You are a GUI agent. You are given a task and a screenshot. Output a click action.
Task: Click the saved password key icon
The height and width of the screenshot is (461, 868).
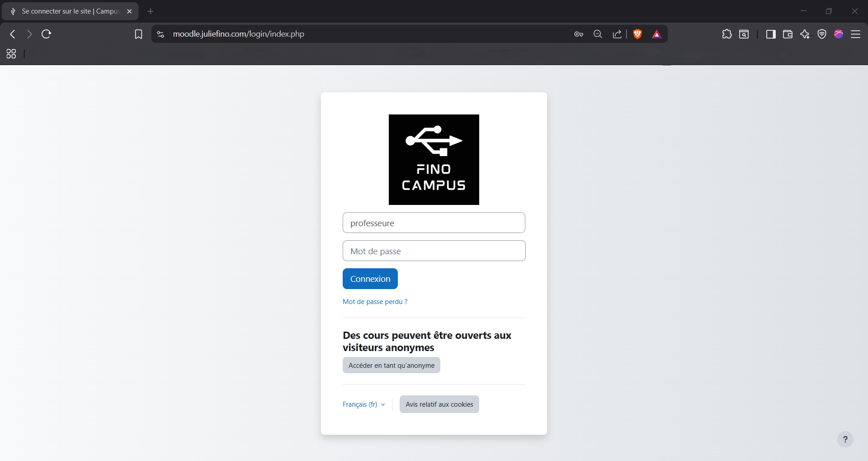tap(579, 34)
